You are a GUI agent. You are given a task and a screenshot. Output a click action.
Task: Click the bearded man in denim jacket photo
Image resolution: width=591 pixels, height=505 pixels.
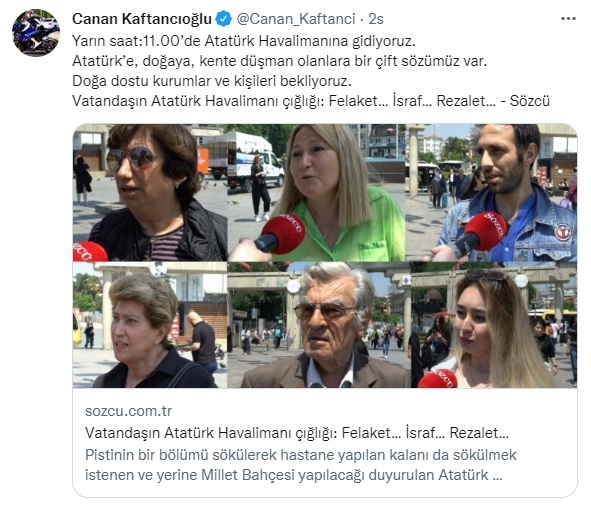[x=491, y=193]
